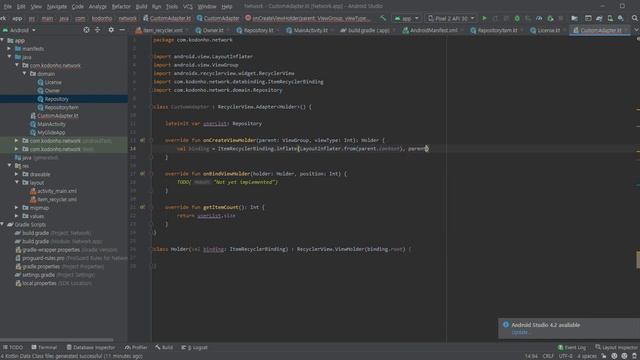Collapse the domain package
640x360 pixels.
24,74
